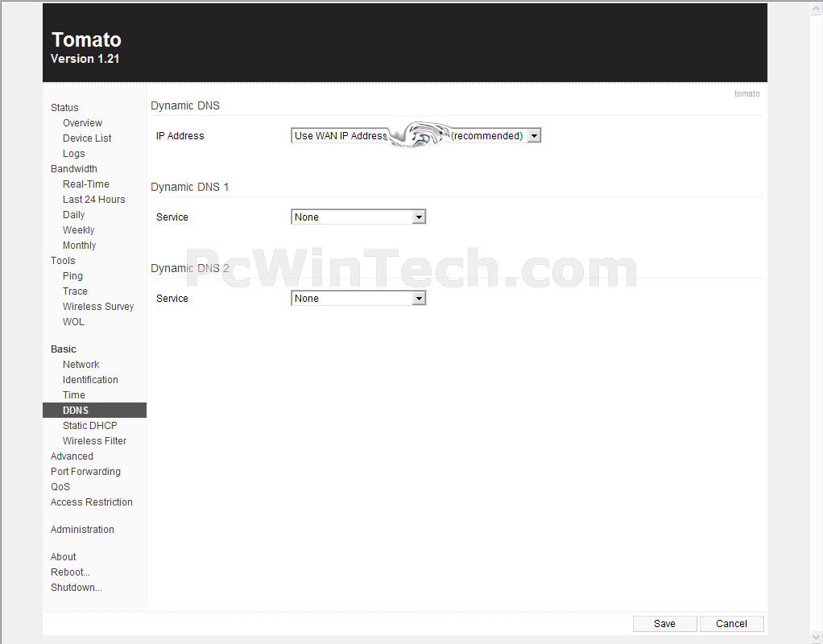
Task: Click the Version 1.21 text
Action: [85, 59]
